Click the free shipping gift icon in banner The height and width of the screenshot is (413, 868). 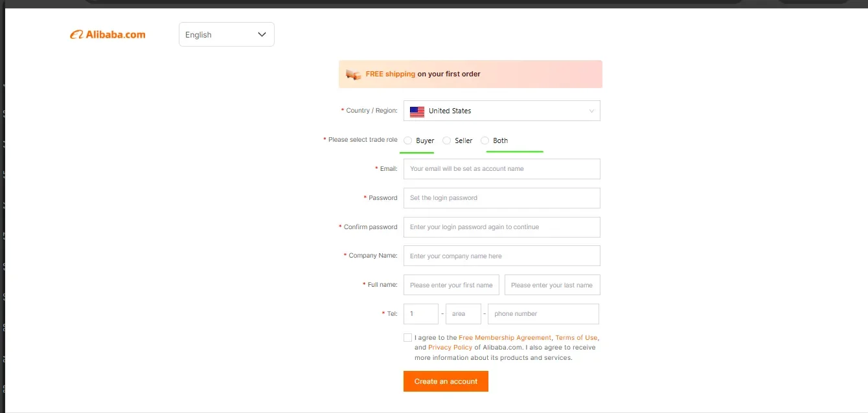[353, 74]
